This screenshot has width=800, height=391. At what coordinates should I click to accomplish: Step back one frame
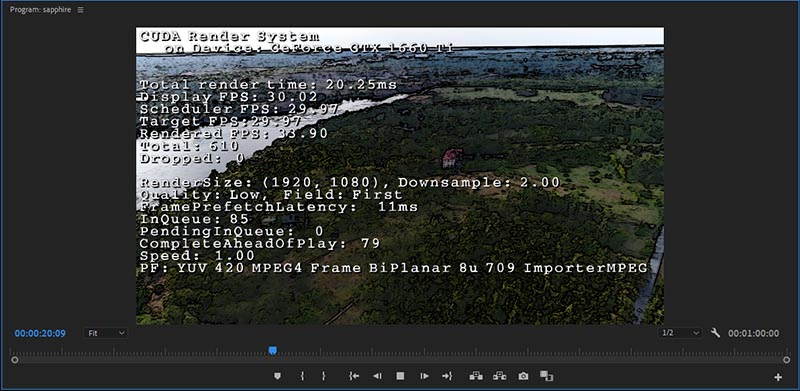coord(377,376)
